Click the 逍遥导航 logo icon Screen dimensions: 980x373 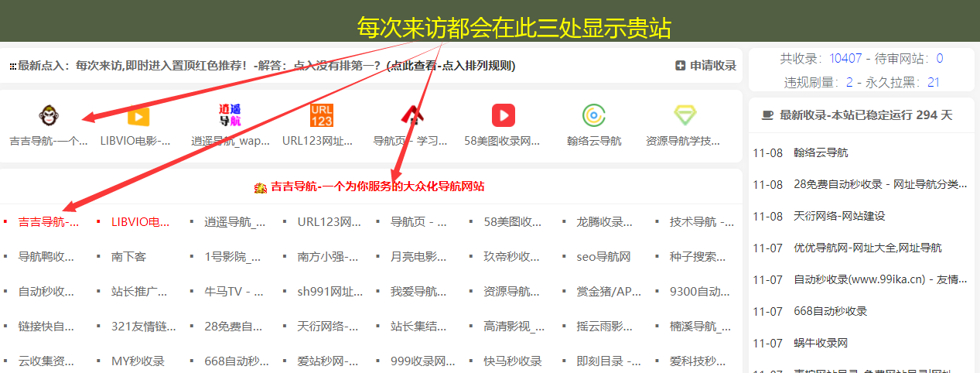pyautogui.click(x=230, y=116)
